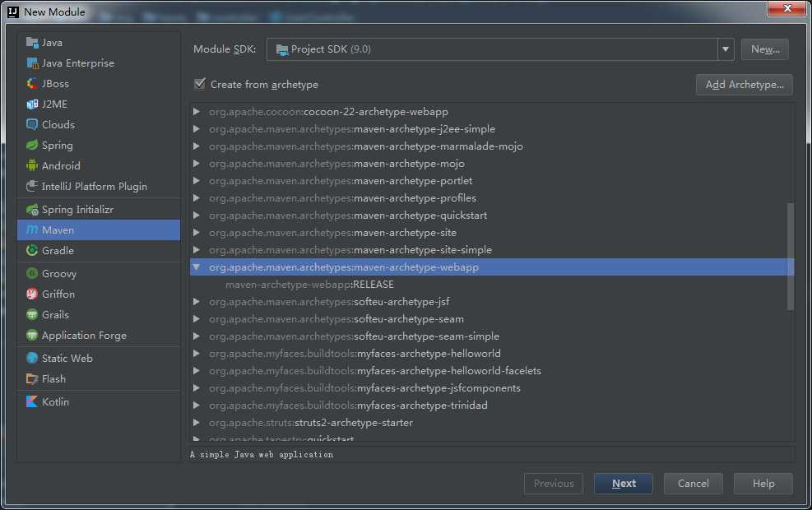Screen dimensions: 812x510
Task: Expand cocoon-22-archetype-webapp node
Action: [x=197, y=111]
